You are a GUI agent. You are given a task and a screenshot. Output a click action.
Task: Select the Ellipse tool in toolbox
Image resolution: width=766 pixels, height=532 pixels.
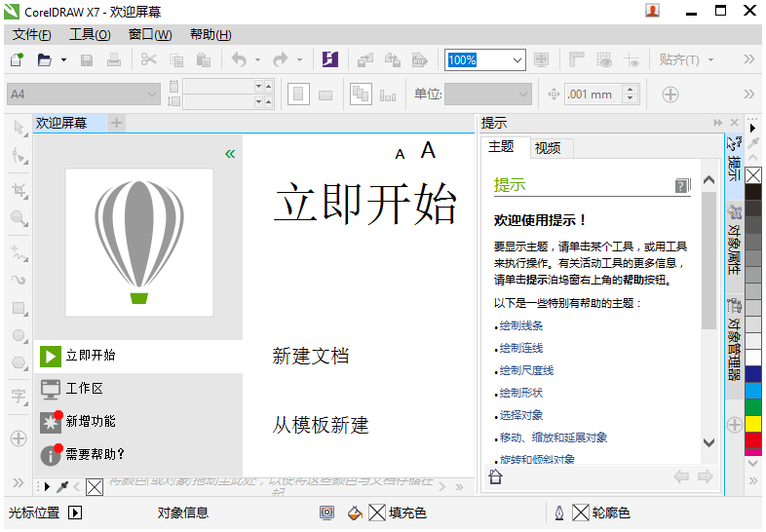[19, 335]
